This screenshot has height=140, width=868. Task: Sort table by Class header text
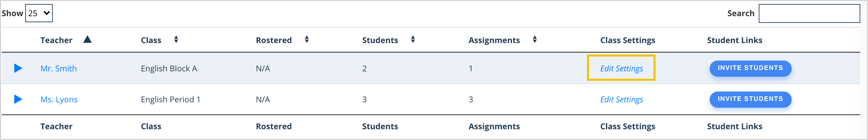[x=151, y=40]
